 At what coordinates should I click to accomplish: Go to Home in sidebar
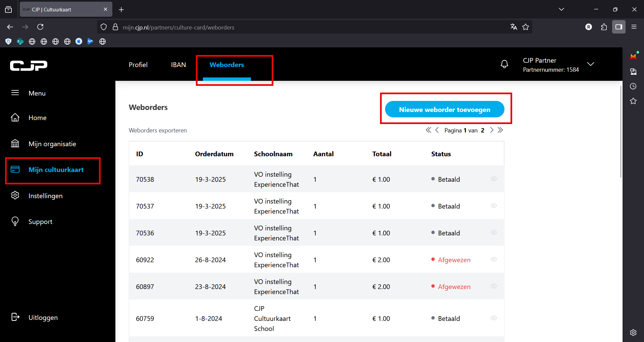coord(37,118)
